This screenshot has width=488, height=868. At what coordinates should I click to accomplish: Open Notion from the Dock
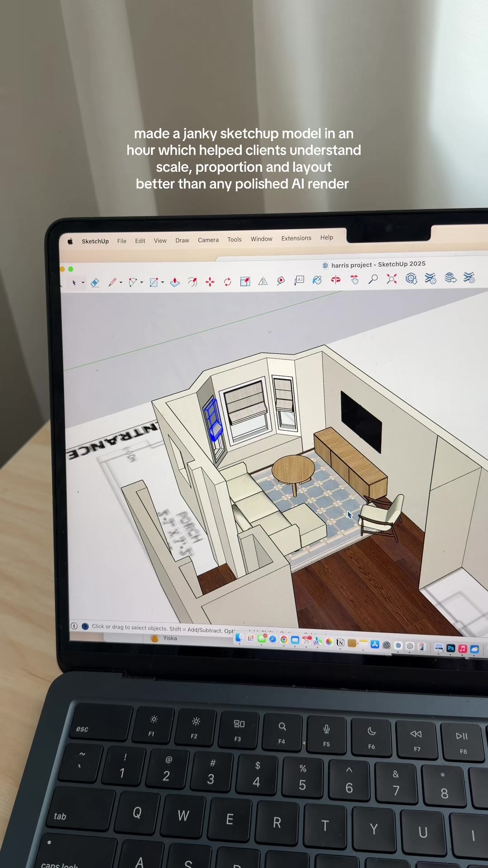point(340,642)
